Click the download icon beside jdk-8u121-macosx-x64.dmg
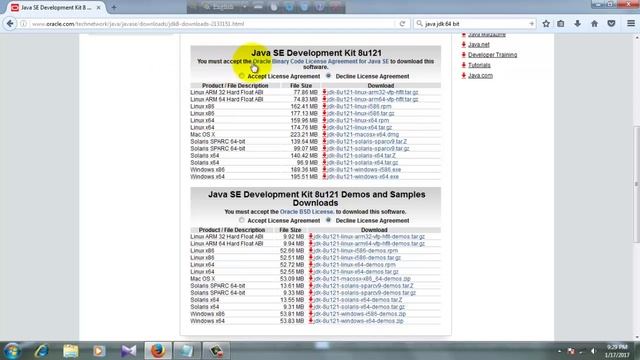640x360 pixels. coord(324,134)
